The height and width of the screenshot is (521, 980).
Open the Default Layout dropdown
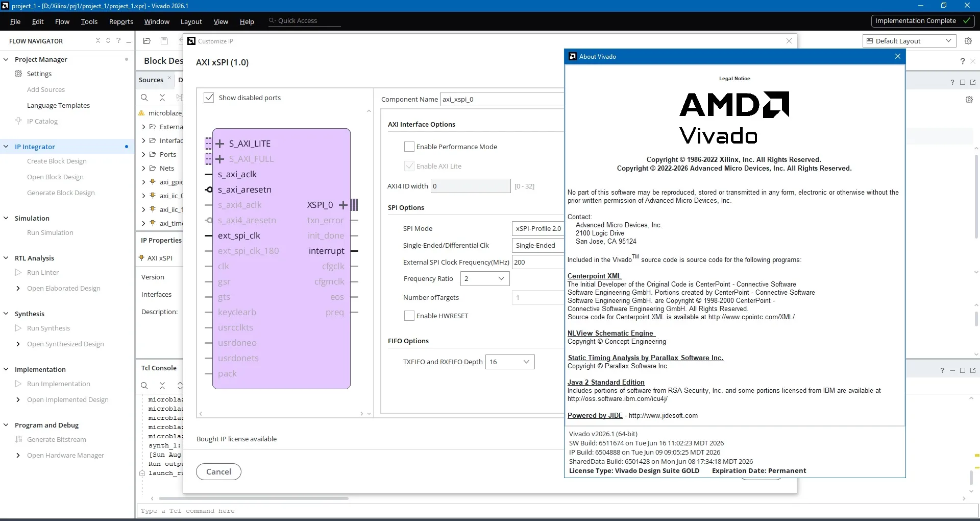point(909,41)
